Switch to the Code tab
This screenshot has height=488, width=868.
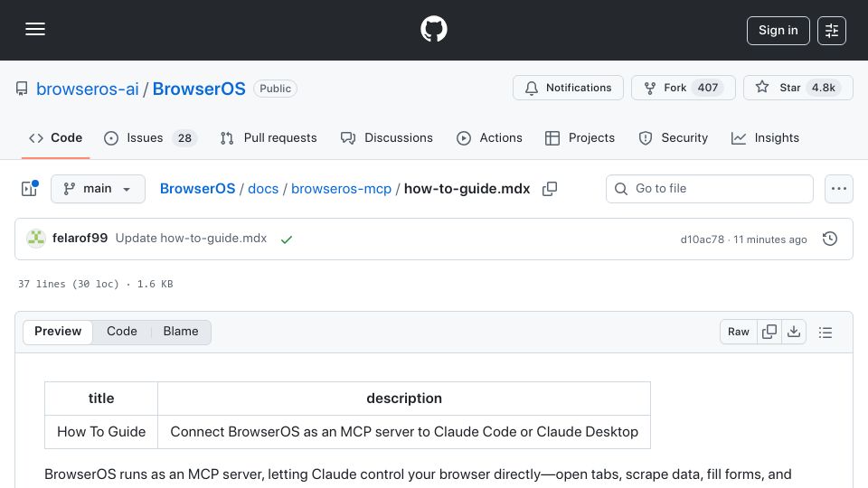pyautogui.click(x=55, y=137)
